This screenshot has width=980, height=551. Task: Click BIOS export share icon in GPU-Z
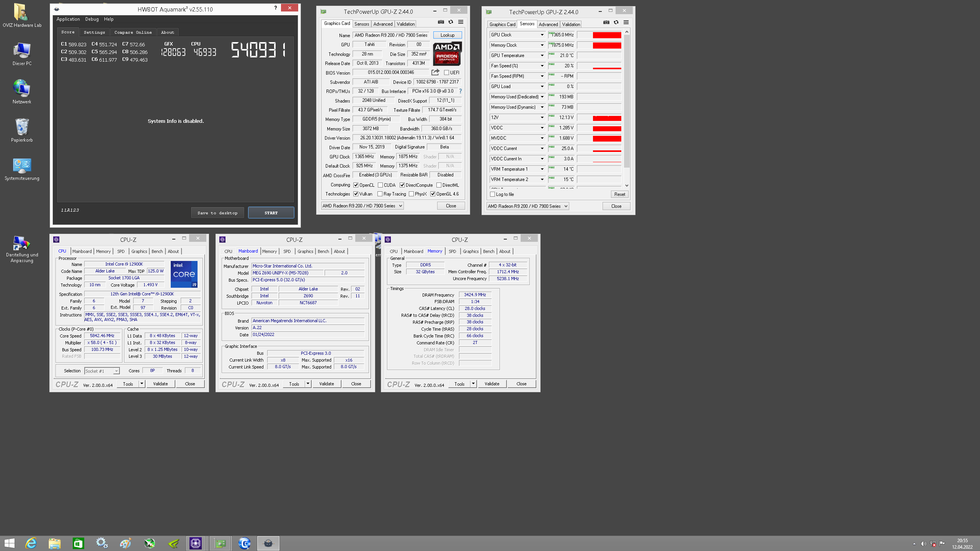pyautogui.click(x=435, y=72)
